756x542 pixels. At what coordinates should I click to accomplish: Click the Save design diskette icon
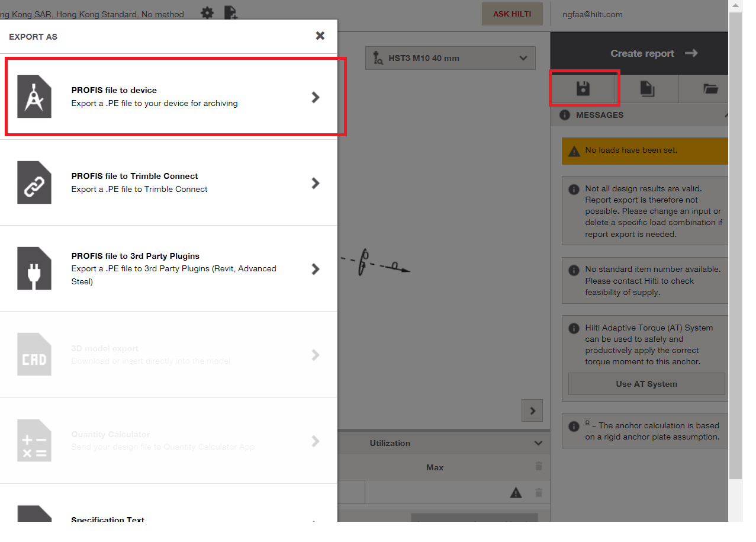click(584, 88)
